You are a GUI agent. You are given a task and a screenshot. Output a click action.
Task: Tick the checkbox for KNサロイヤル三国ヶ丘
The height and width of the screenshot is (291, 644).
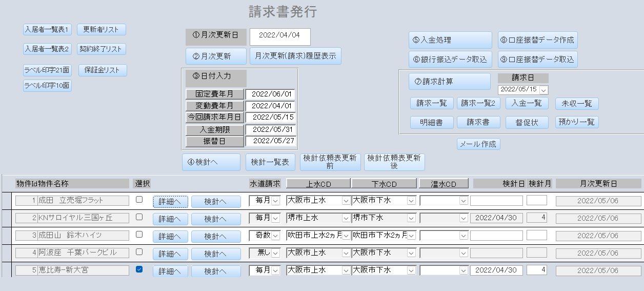tap(139, 217)
